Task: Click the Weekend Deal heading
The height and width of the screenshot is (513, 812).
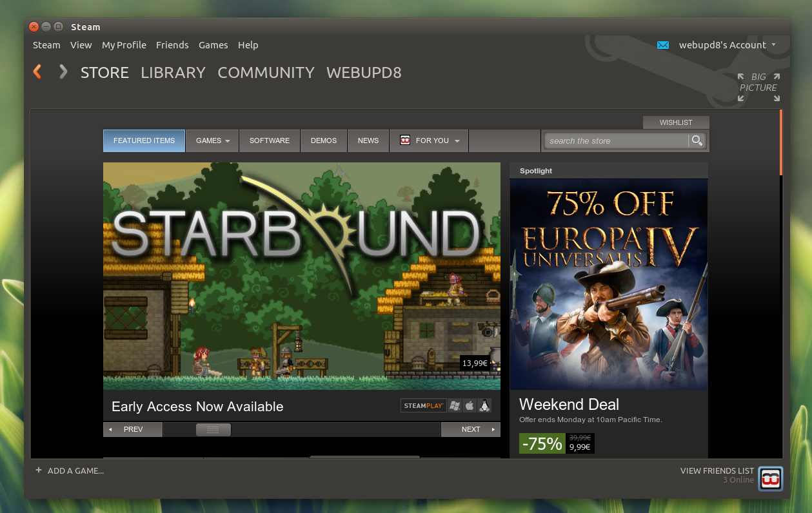Action: (569, 404)
